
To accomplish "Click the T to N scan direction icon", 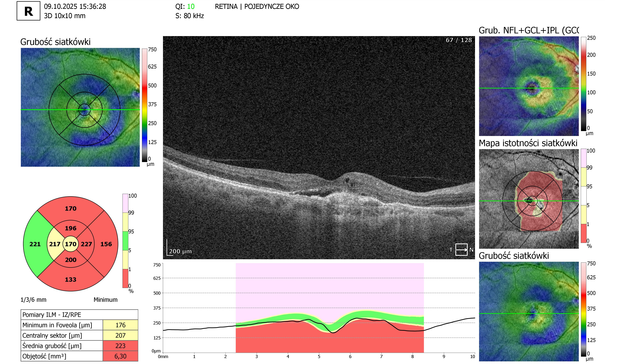I will (461, 250).
